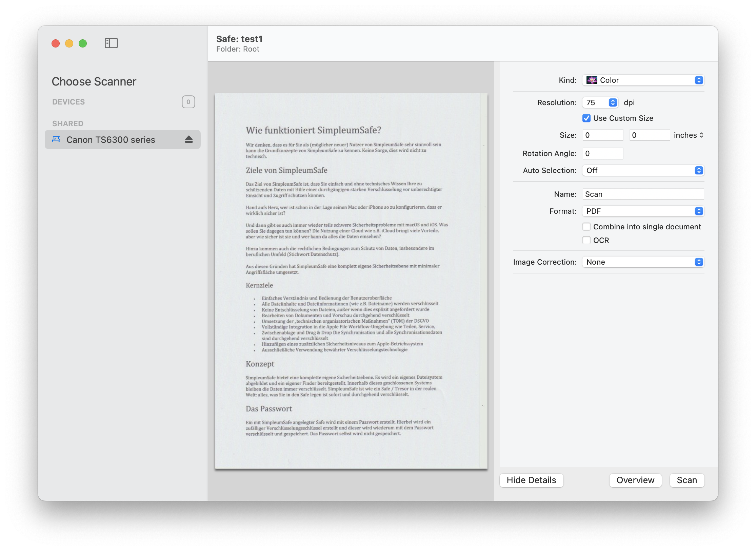Open the Resolution combo box showing 75
This screenshot has width=756, height=551.
(x=600, y=102)
